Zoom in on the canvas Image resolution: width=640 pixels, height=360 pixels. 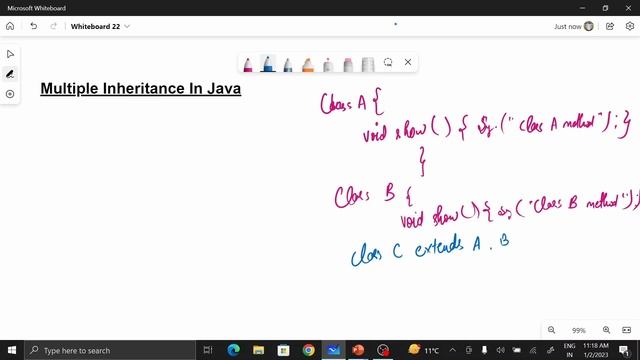[x=607, y=330]
